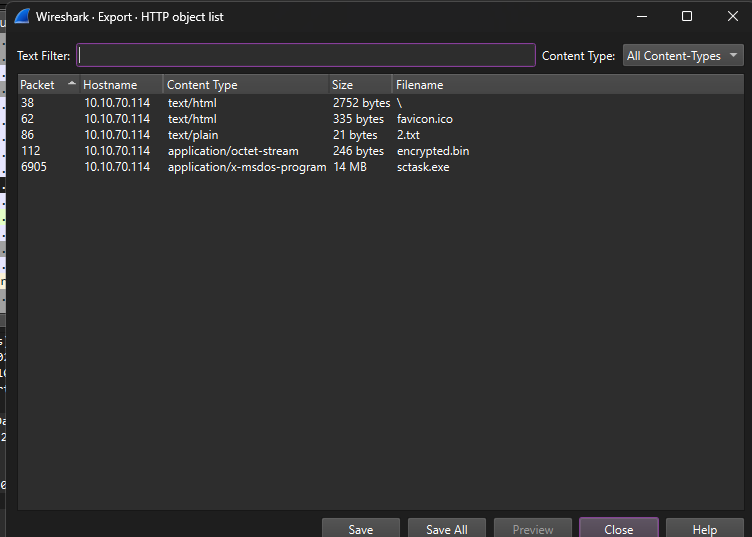The height and width of the screenshot is (537, 752).
Task: Sort by the Filename column header
Action: click(x=568, y=85)
